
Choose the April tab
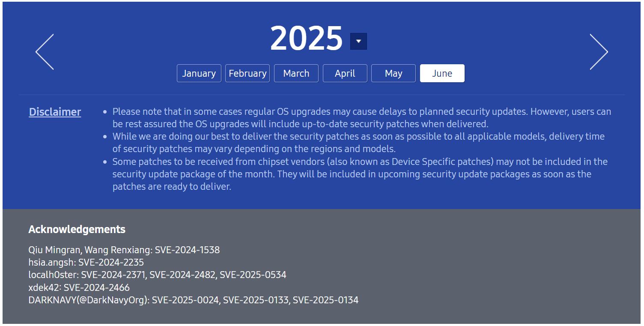(x=345, y=73)
